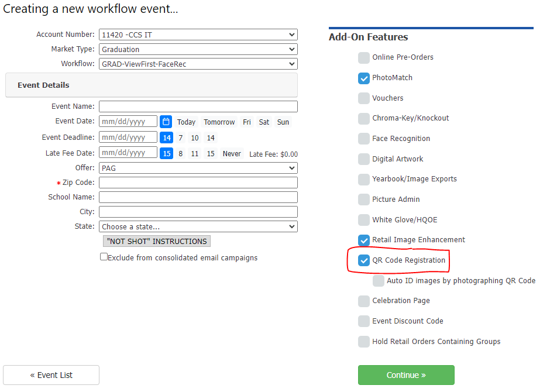The image size is (557, 392).
Task: Set Event Date to Today
Action: 186,122
